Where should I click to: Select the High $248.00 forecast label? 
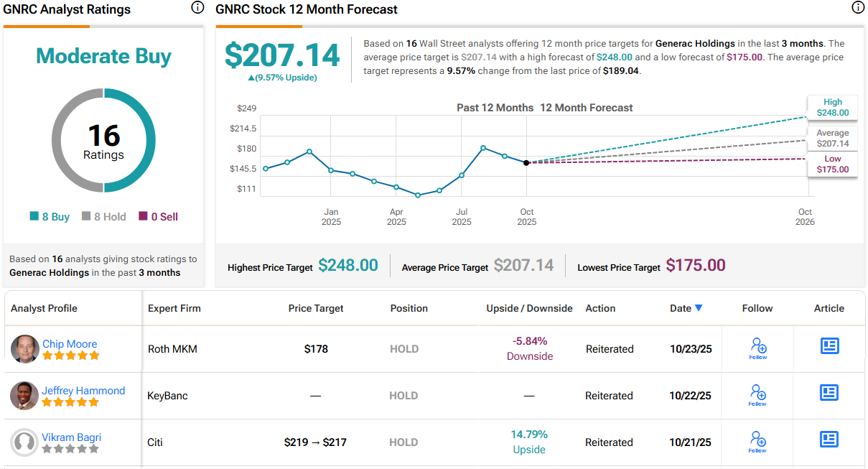tap(832, 107)
